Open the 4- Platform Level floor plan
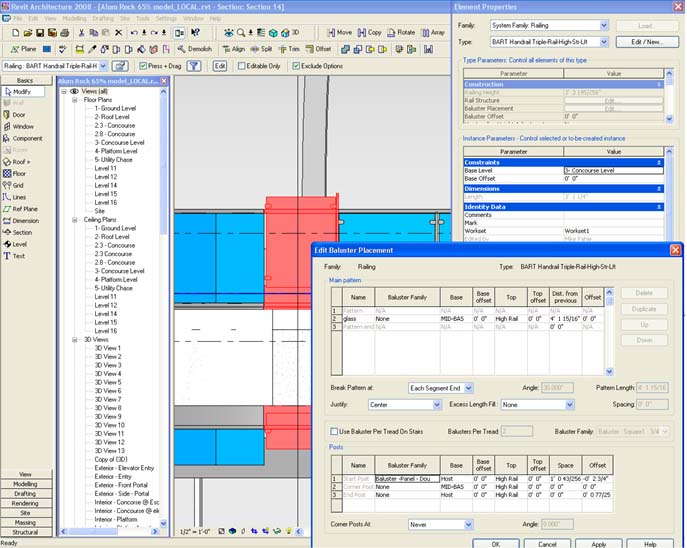Image resolution: width=687 pixels, height=548 pixels. coord(116,151)
